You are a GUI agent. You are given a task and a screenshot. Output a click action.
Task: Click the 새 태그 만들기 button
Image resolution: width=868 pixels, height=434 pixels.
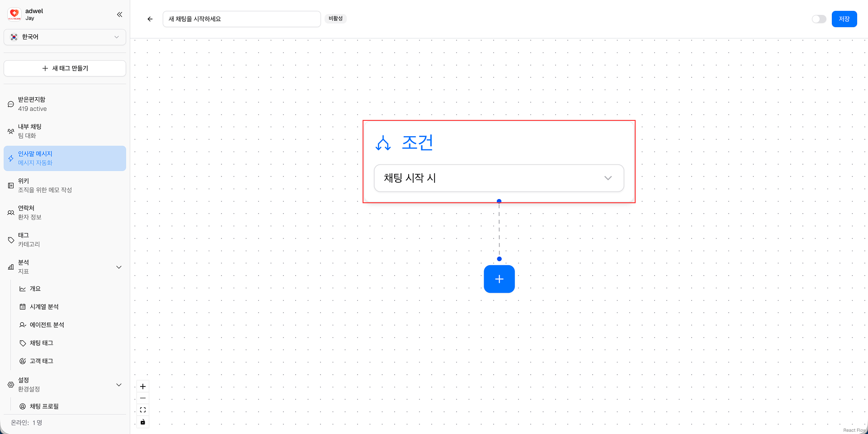point(65,68)
